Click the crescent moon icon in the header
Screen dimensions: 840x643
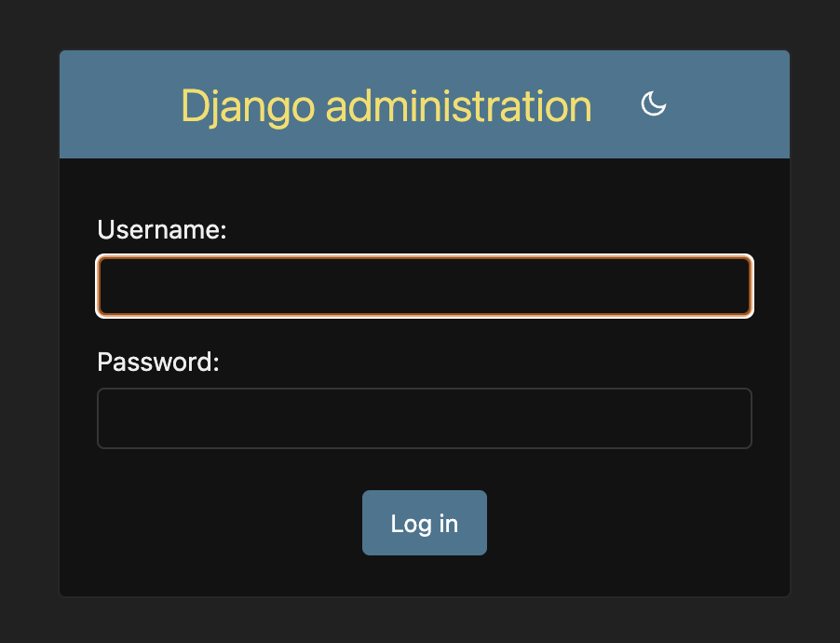tap(654, 104)
